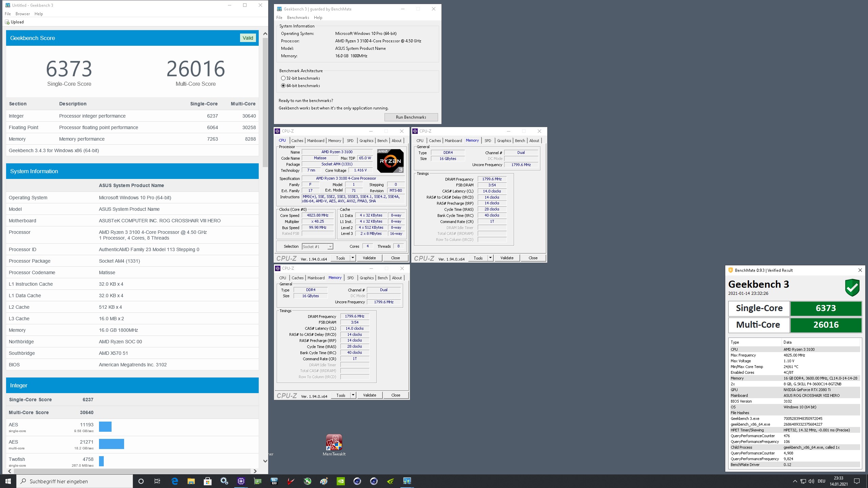This screenshot has width=868, height=488.
Task: Click Core Speed value 4823.88 MHz
Action: click(318, 216)
